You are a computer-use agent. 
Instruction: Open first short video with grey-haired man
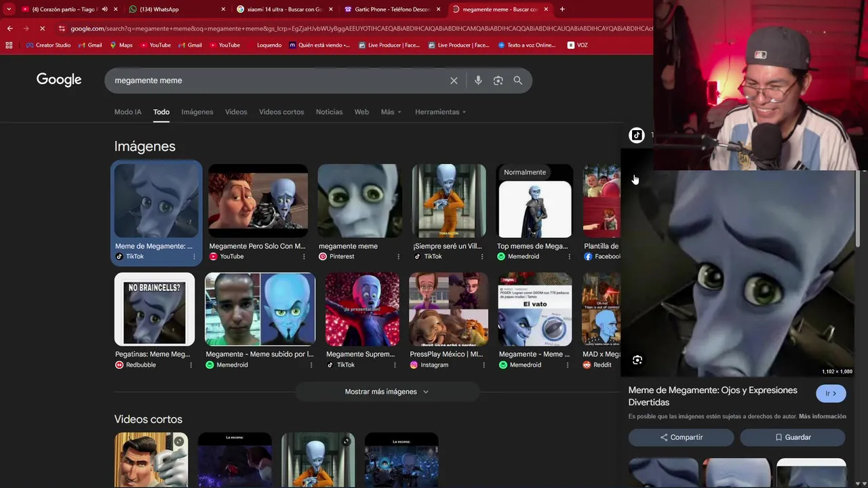[x=151, y=460]
